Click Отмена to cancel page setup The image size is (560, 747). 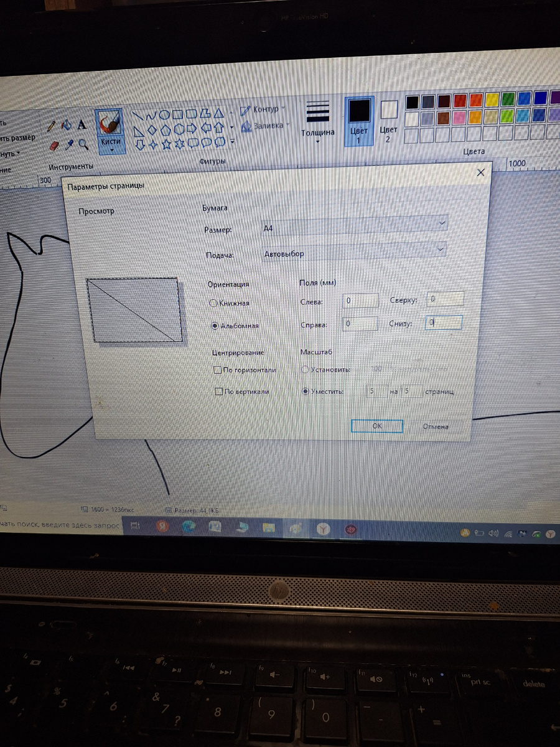[436, 426]
